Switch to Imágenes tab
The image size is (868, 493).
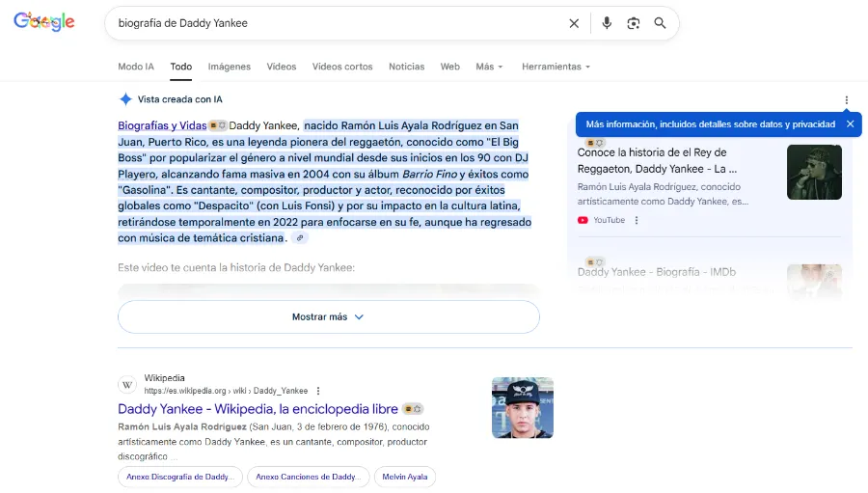[x=230, y=67]
